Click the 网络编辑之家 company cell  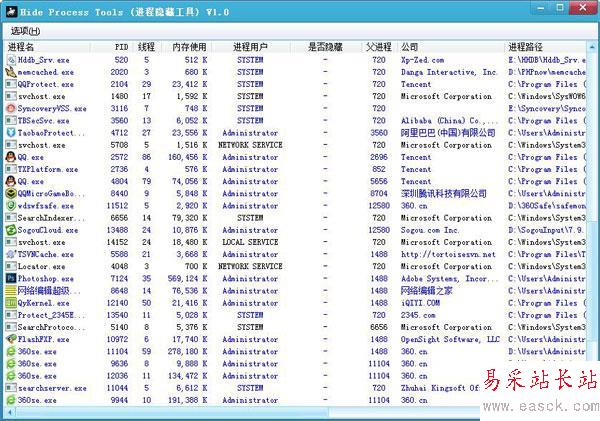coord(426,290)
